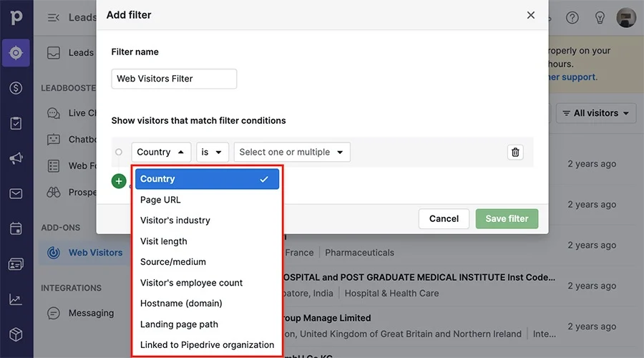Toggle the radio circle beside Country condition
Screen dimensions: 644x358
(x=119, y=152)
